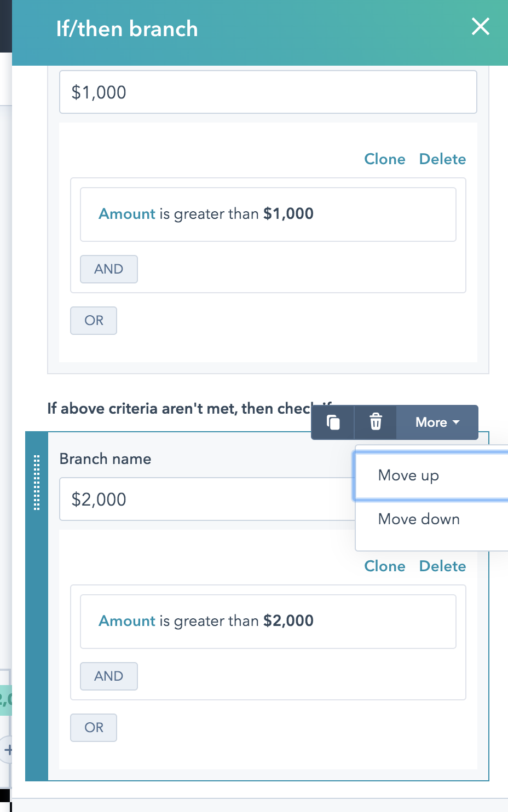Click the $1,000 branch name field
Screen dimensions: 508x812
click(268, 92)
